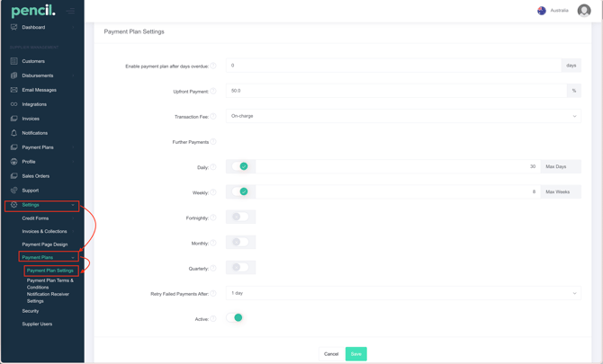Viewport: 603px width, 364px height.
Task: Click the Dashboard icon in sidebar
Action: pos(13,27)
